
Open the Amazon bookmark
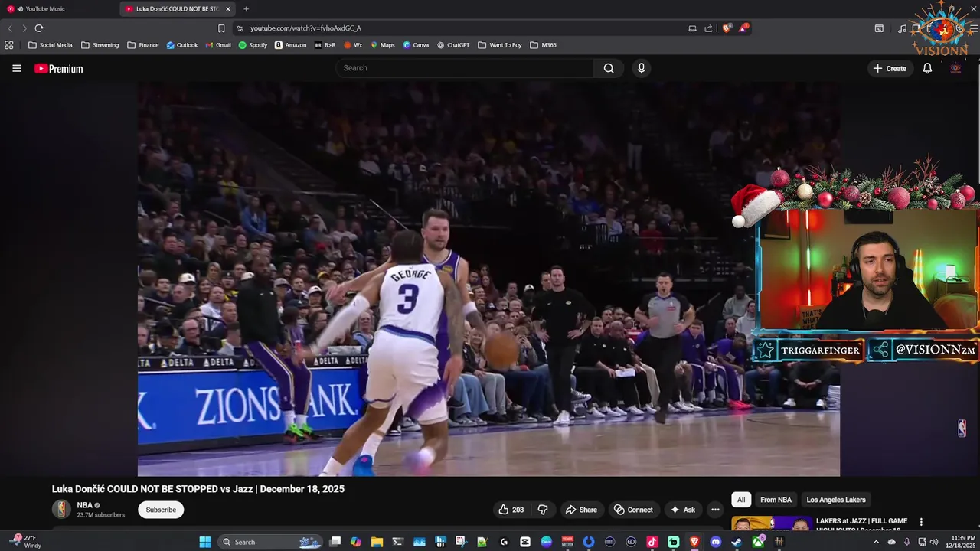[291, 45]
